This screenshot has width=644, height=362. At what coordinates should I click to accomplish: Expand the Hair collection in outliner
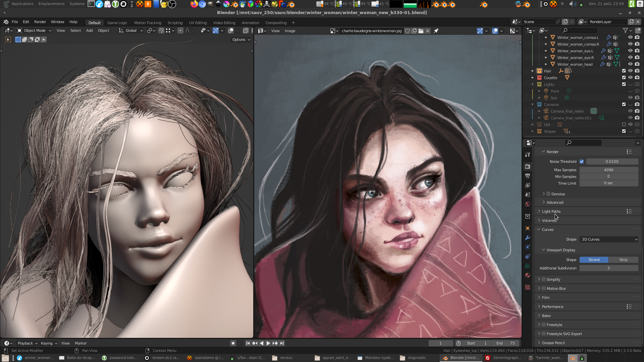[x=533, y=71]
